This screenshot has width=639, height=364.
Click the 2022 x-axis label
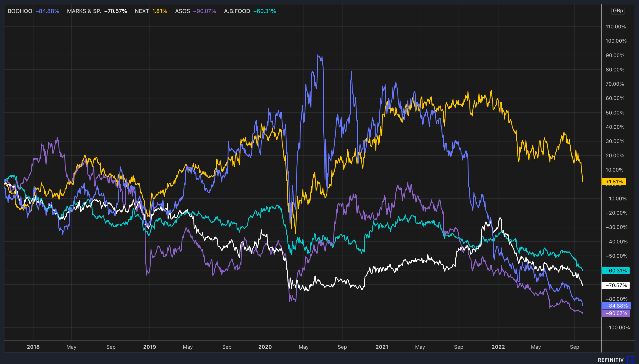pyautogui.click(x=498, y=347)
